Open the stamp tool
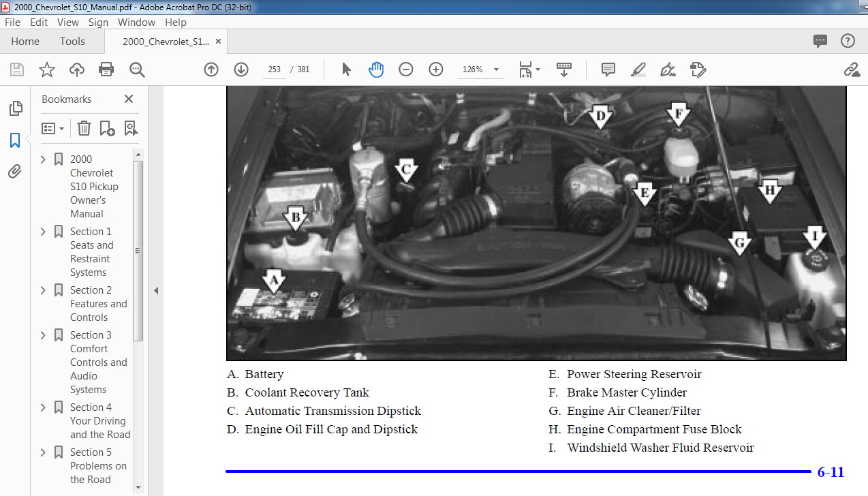This screenshot has height=496, width=868. pyautogui.click(x=698, y=69)
